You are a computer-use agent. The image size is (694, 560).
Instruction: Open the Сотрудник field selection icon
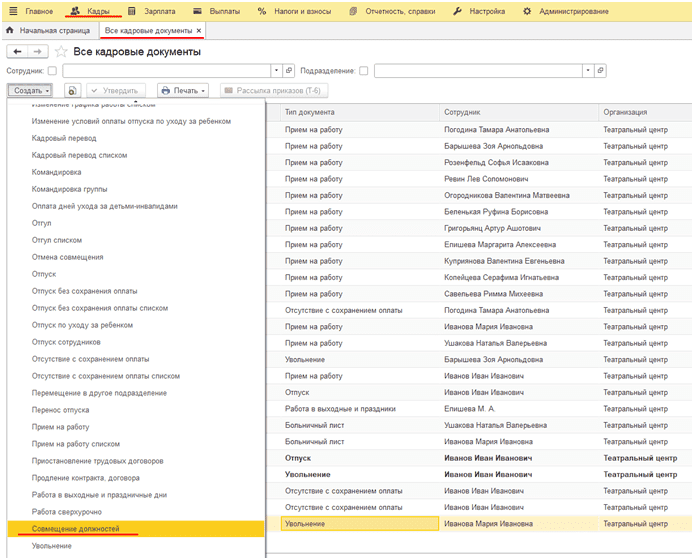pos(289,70)
